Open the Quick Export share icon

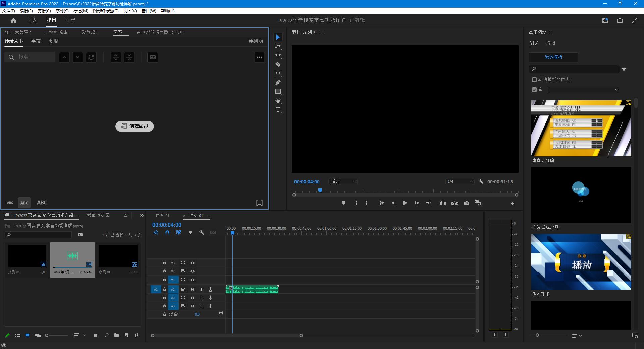tap(620, 20)
